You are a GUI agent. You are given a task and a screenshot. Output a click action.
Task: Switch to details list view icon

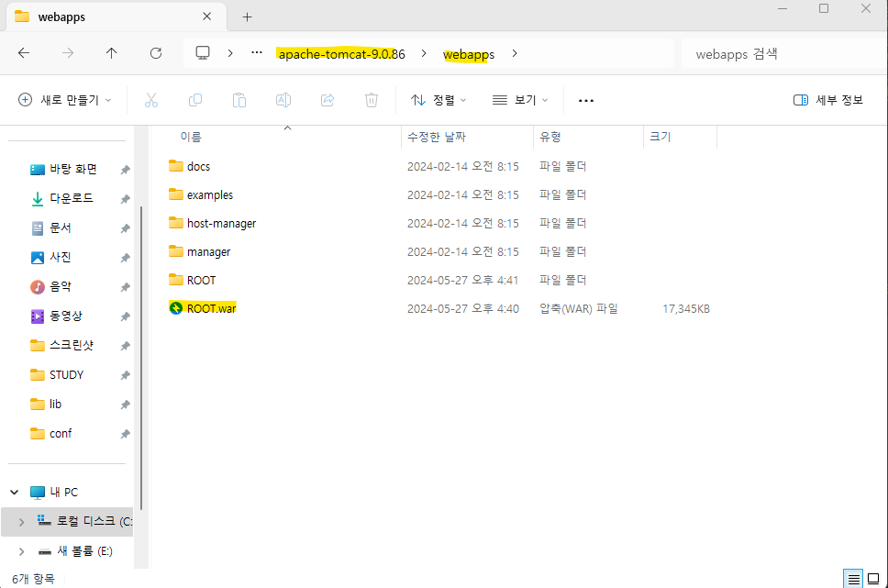tap(853, 579)
